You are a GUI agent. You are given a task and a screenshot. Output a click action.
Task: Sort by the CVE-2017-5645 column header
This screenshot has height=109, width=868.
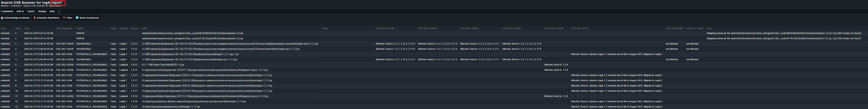tap(695, 29)
